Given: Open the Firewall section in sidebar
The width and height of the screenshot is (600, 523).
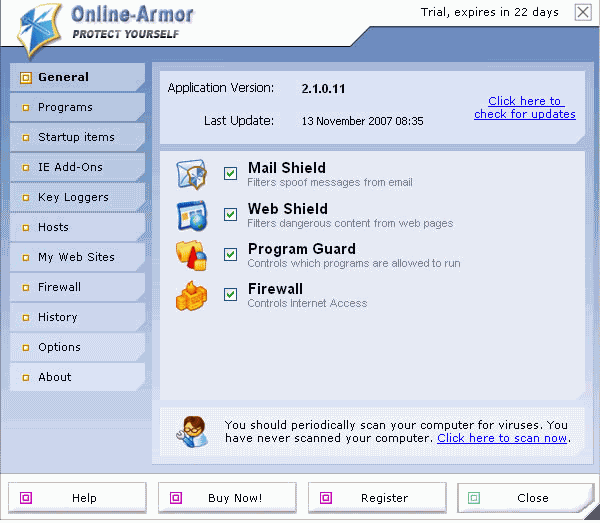Looking at the screenshot, I should 77,287.
